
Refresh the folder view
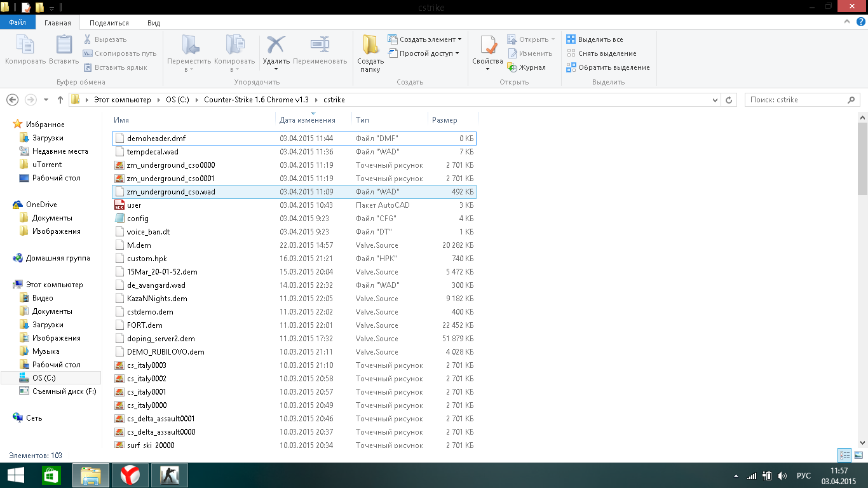730,100
